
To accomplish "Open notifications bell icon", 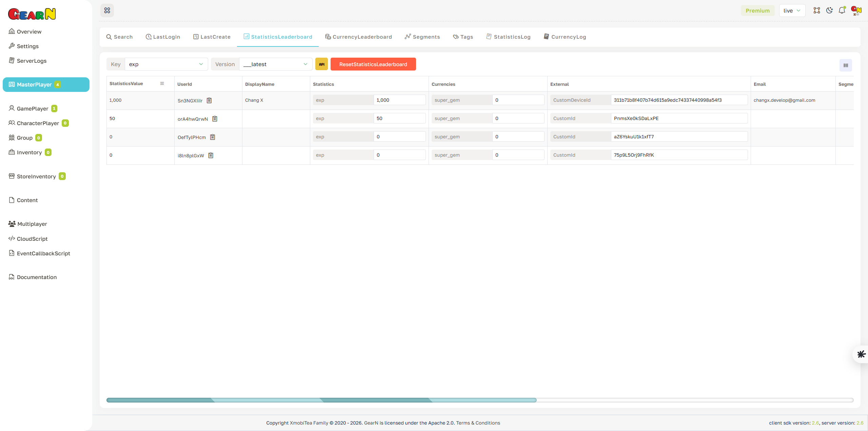I will click(x=842, y=10).
